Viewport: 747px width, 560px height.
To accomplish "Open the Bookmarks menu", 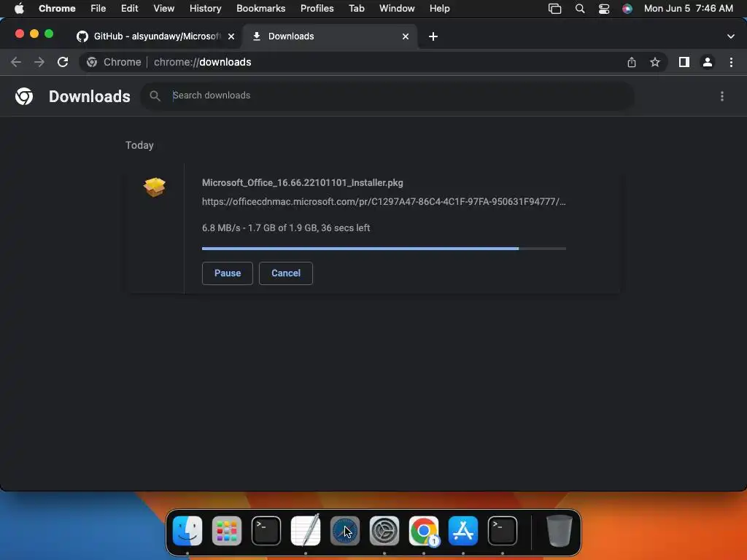I will pos(260,9).
